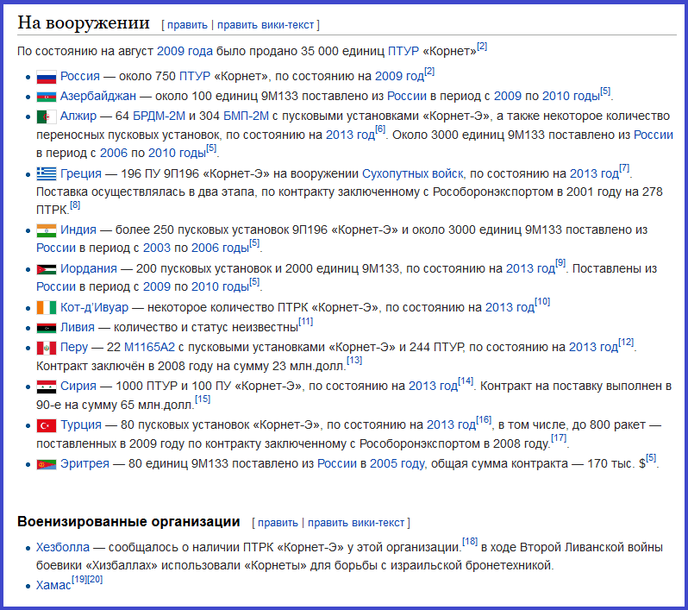Click footnote [12] in Peru entry
Screen dimensions: 688x610
click(x=626, y=342)
